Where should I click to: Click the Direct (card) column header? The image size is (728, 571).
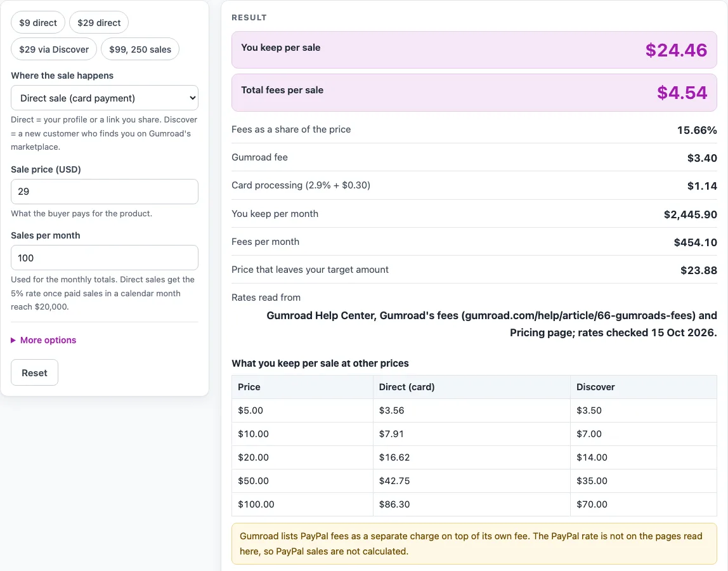tap(472, 387)
